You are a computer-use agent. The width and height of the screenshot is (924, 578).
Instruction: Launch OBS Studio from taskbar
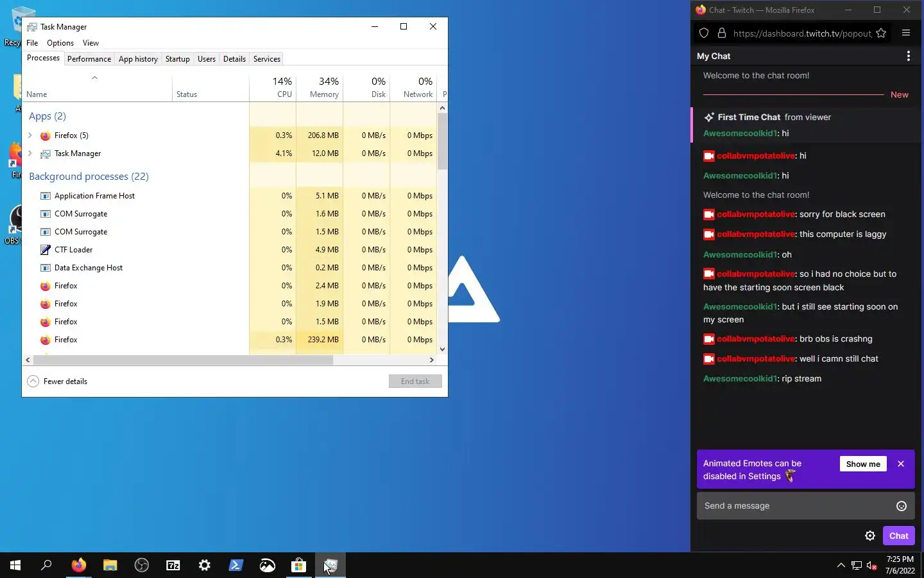coord(142,565)
